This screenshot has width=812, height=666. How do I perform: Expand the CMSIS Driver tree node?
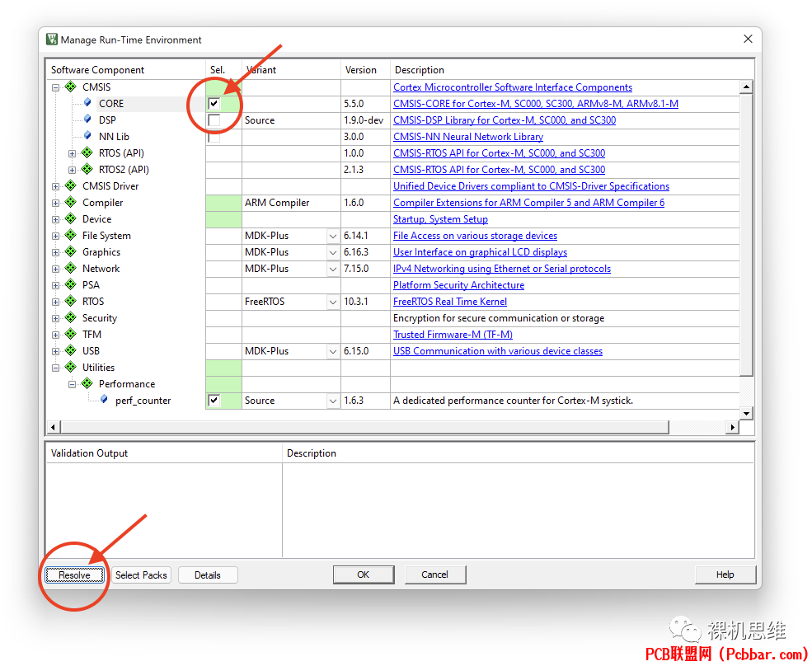point(55,186)
